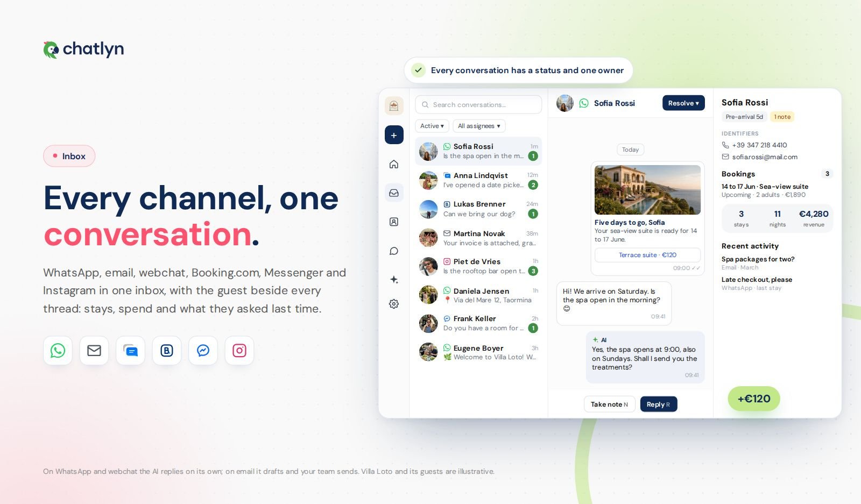The image size is (861, 504).
Task: Click Sofia Rossi avatar in chat header
Action: [x=565, y=103]
